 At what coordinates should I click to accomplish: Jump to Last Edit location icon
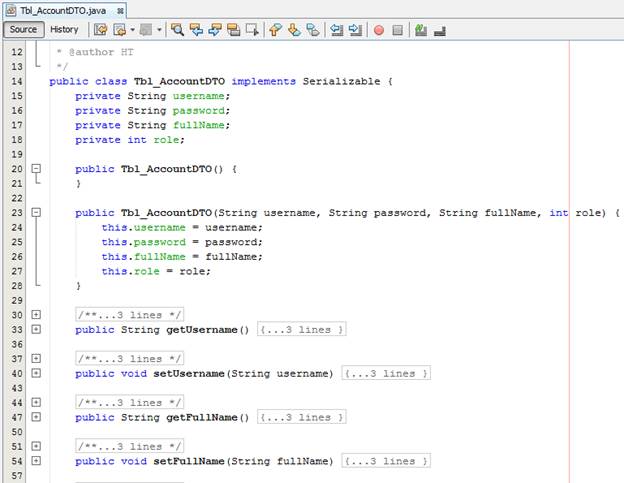[100, 30]
